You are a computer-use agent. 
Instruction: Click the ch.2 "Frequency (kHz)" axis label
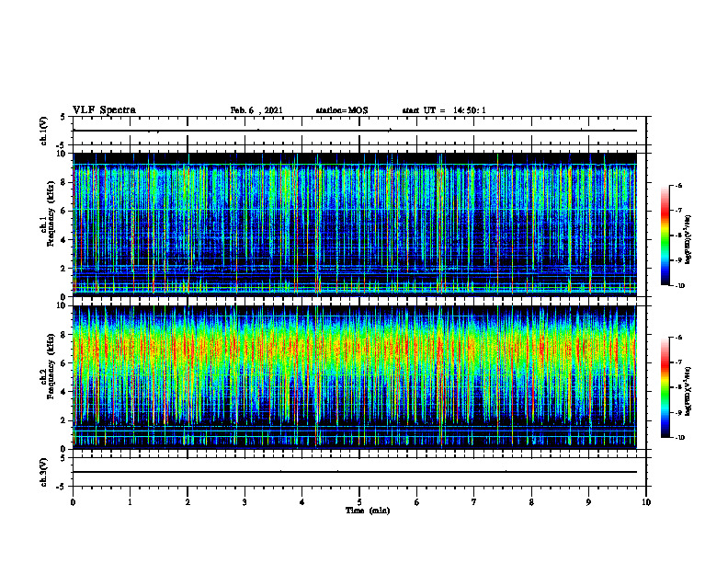51,366
